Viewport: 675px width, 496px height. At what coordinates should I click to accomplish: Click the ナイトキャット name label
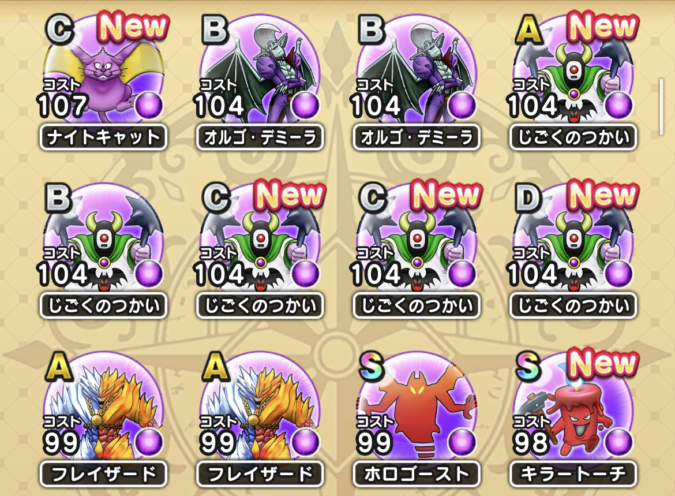tap(103, 138)
